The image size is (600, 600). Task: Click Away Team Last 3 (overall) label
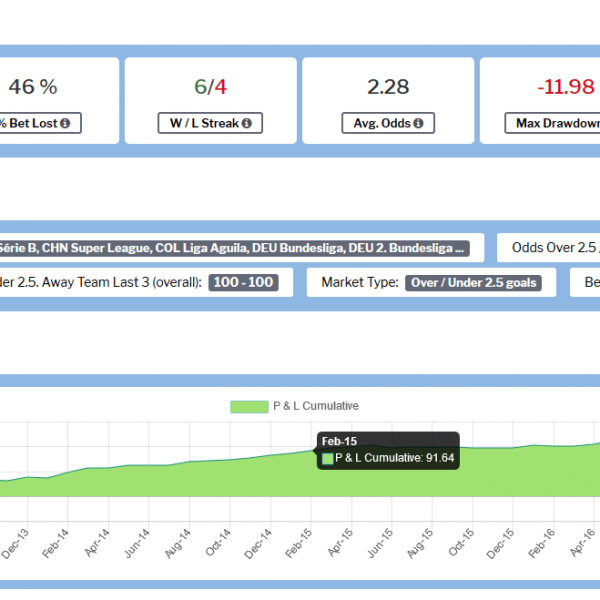click(x=122, y=282)
